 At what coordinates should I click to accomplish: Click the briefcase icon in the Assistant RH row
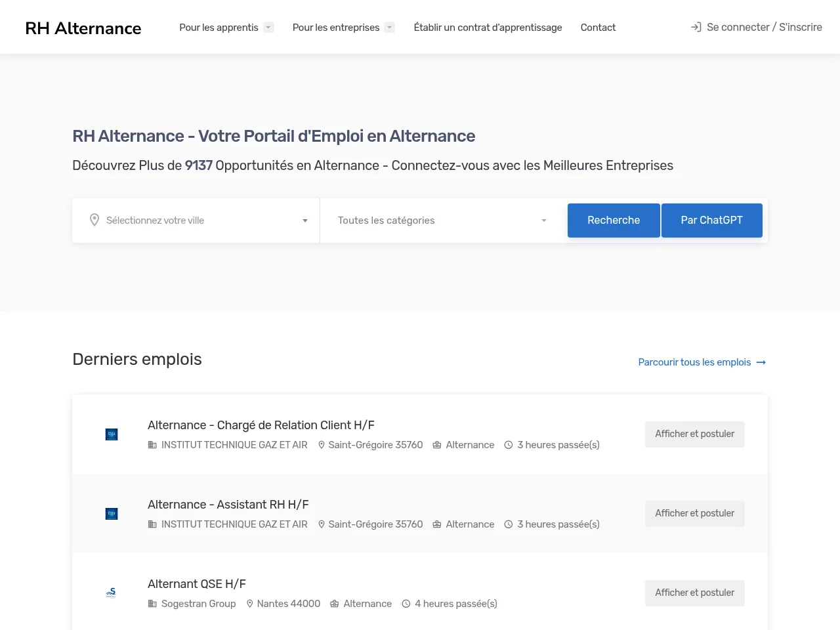(x=437, y=524)
